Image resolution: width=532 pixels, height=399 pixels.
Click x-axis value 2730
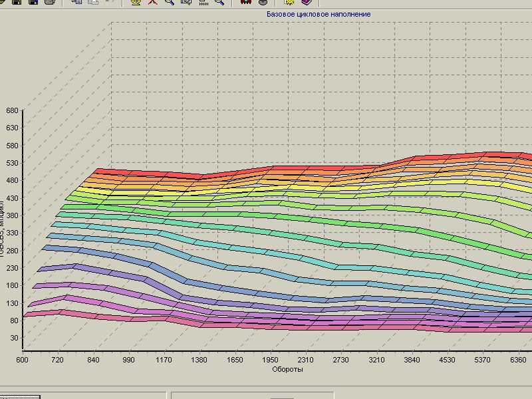(341, 360)
